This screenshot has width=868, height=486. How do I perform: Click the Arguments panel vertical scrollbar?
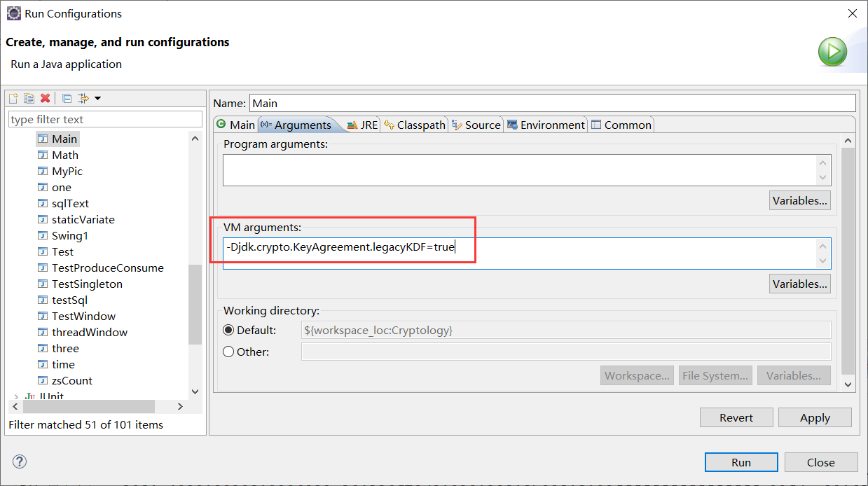tap(848, 262)
